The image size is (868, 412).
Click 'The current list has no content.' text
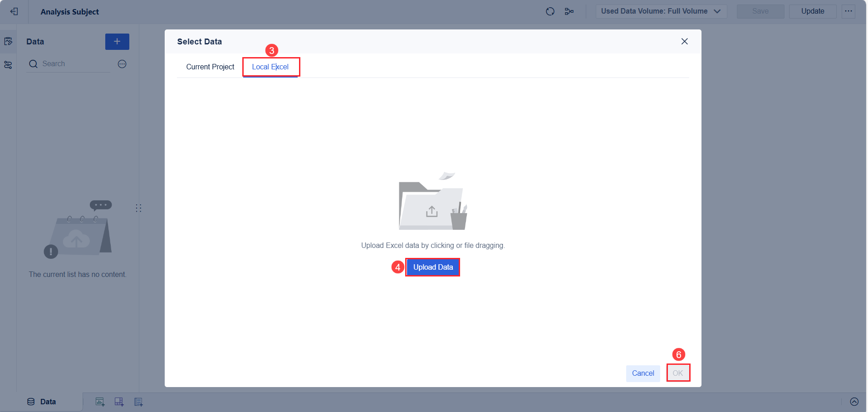[x=78, y=275]
